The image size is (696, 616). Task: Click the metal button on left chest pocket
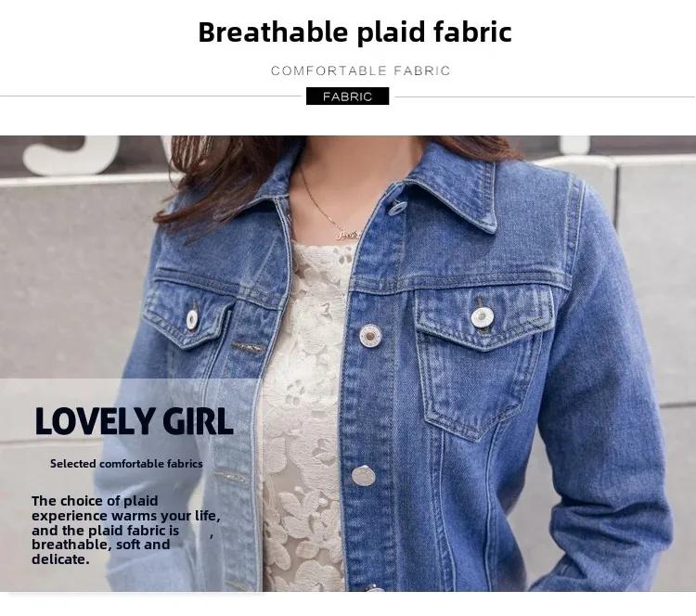192,319
